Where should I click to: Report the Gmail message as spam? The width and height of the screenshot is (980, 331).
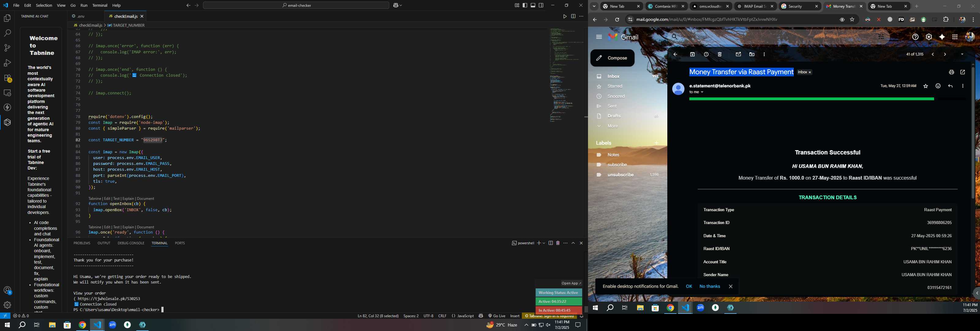706,55
